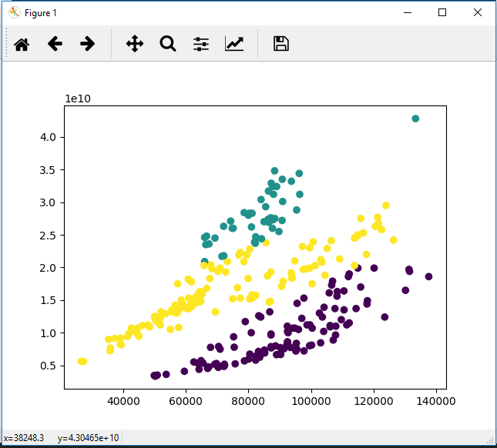Select the rightmost purple data point
The height and width of the screenshot is (448, 497).
point(429,276)
